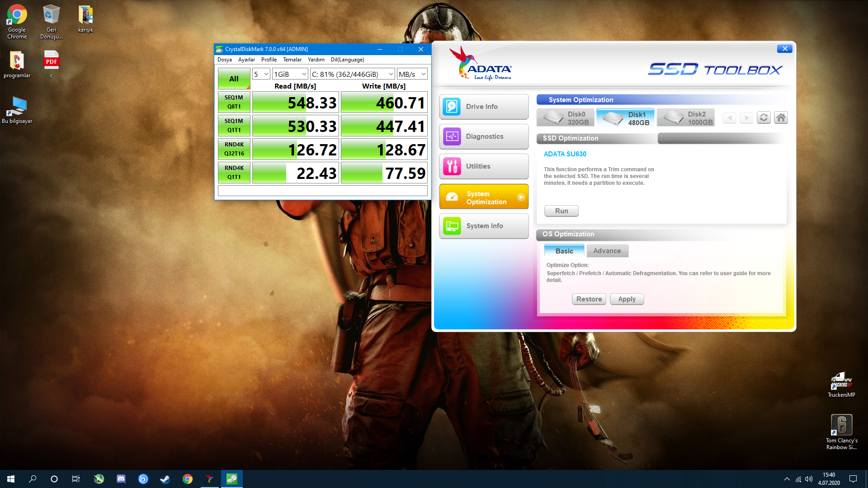Apply the OS Optimization settings
The width and height of the screenshot is (868, 488).
[x=627, y=299]
